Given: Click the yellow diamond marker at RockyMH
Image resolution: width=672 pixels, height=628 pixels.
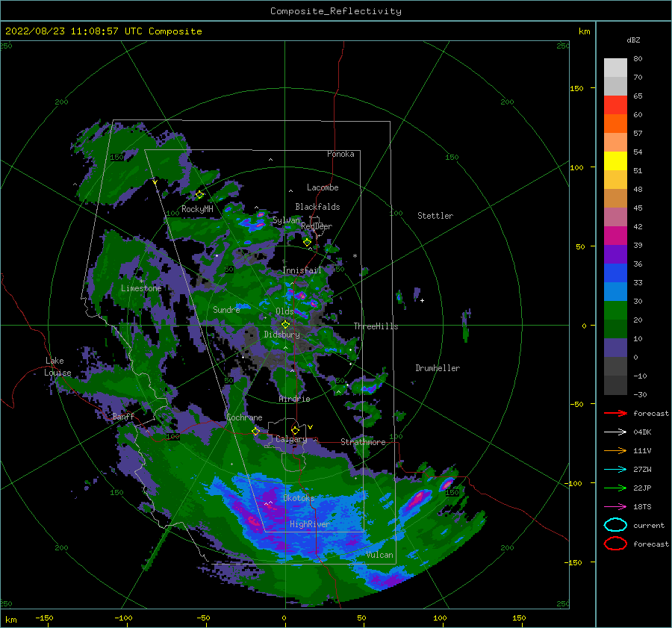Looking at the screenshot, I should point(199,195).
